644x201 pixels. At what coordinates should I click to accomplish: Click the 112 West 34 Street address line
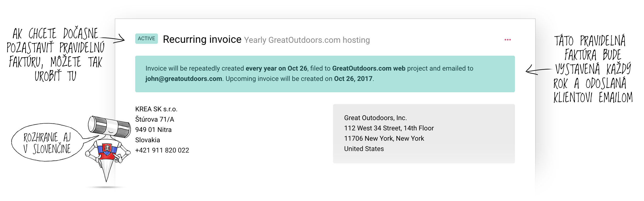click(x=389, y=128)
